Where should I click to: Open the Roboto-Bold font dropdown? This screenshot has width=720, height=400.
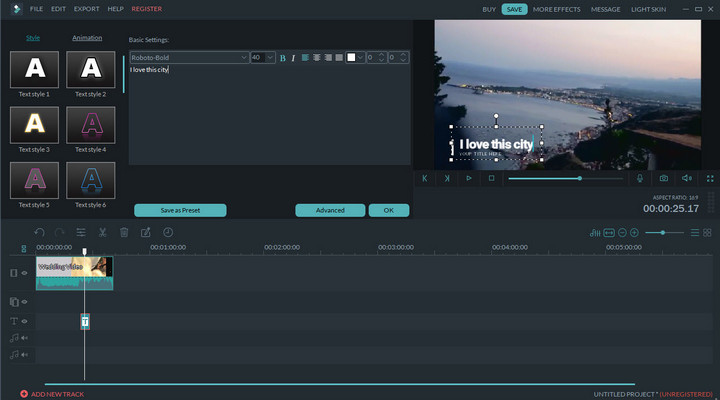188,58
